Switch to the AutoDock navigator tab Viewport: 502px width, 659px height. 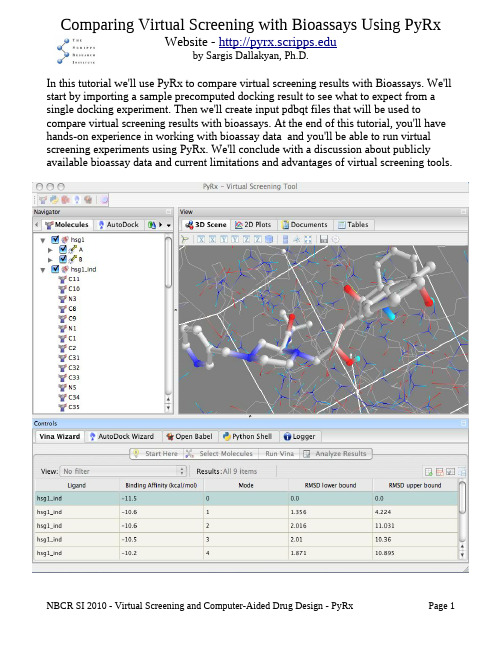[x=119, y=225]
